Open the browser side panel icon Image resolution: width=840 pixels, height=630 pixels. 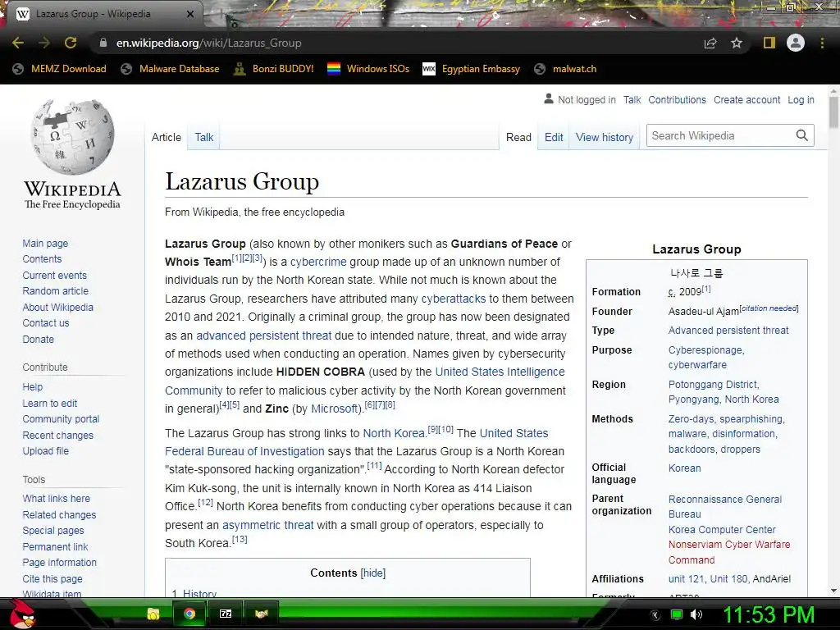769,43
